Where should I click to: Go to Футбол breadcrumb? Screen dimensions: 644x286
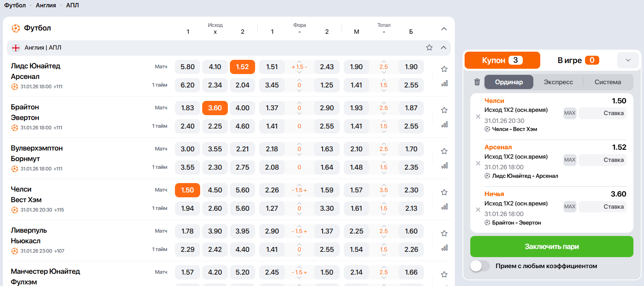click(15, 5)
